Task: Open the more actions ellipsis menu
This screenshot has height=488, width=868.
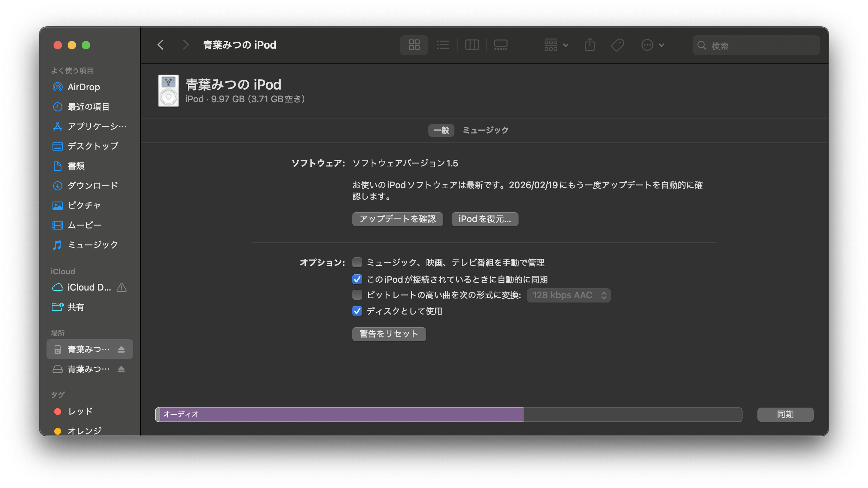Action: click(653, 45)
